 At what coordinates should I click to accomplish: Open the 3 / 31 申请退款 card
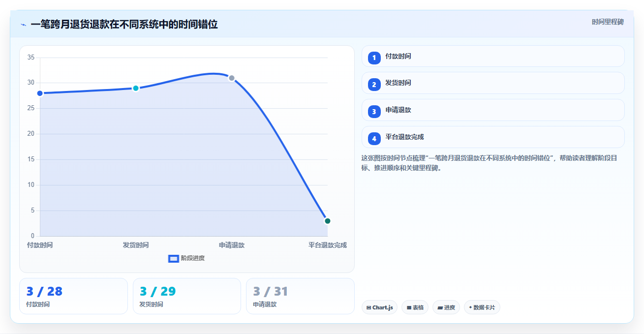300,296
